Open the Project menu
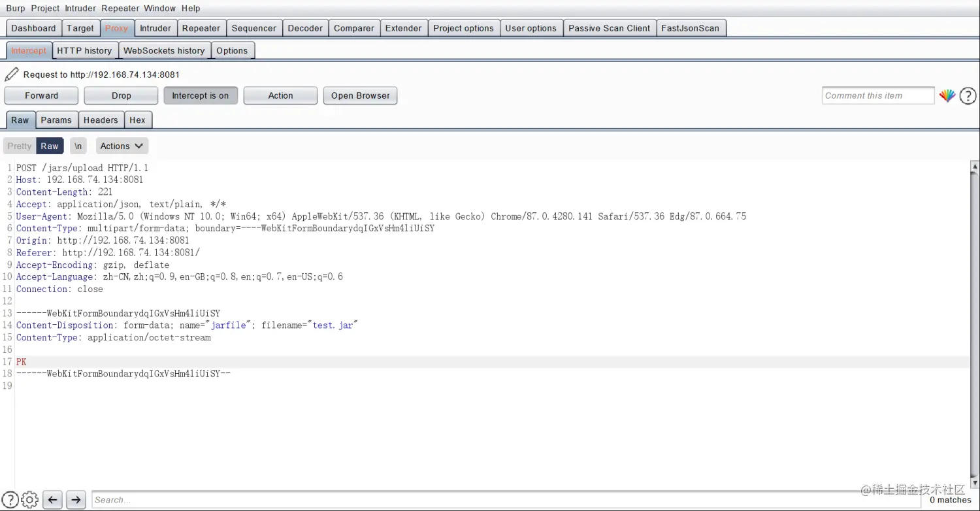Image resolution: width=980 pixels, height=511 pixels. click(45, 8)
